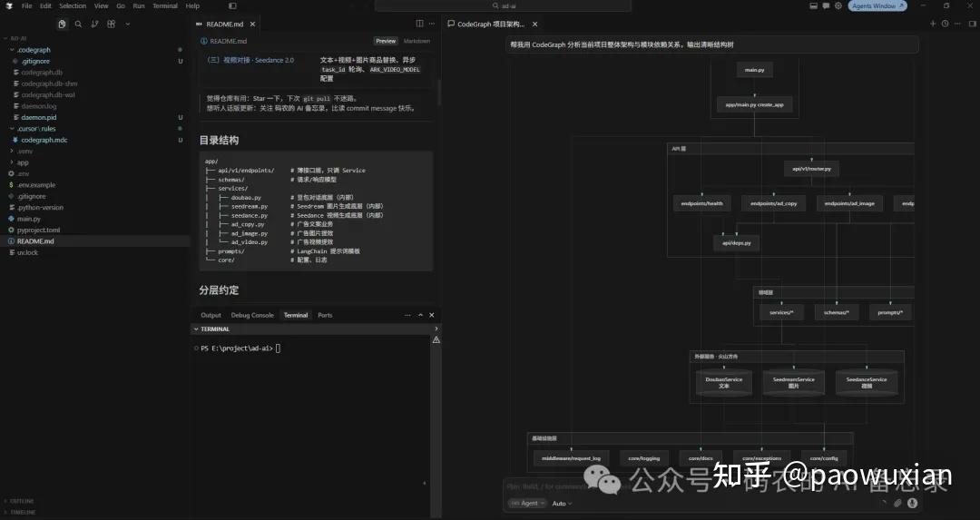Expand the app folder

click(12, 162)
